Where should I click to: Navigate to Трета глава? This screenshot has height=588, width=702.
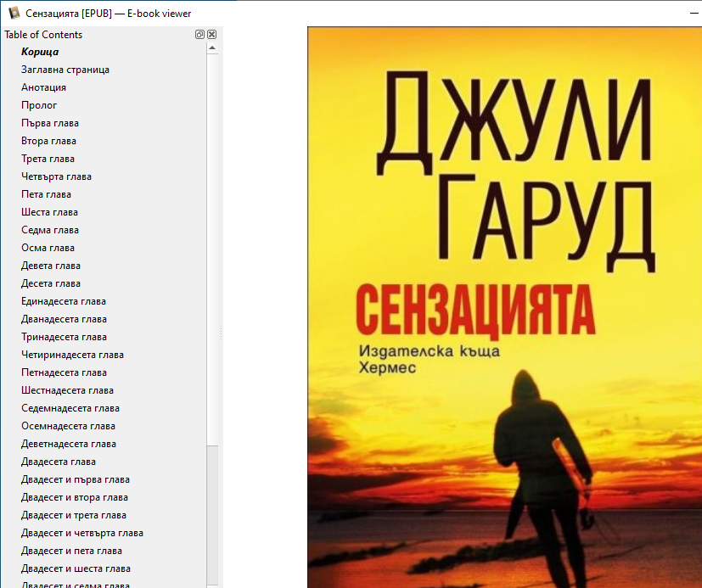(x=48, y=159)
